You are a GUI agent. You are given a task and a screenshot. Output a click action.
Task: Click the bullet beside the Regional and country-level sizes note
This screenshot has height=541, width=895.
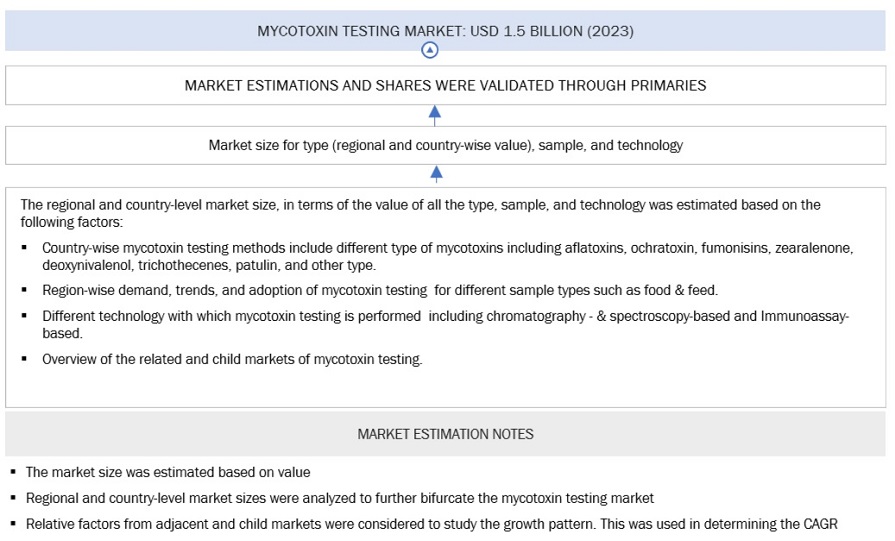(x=12, y=498)
